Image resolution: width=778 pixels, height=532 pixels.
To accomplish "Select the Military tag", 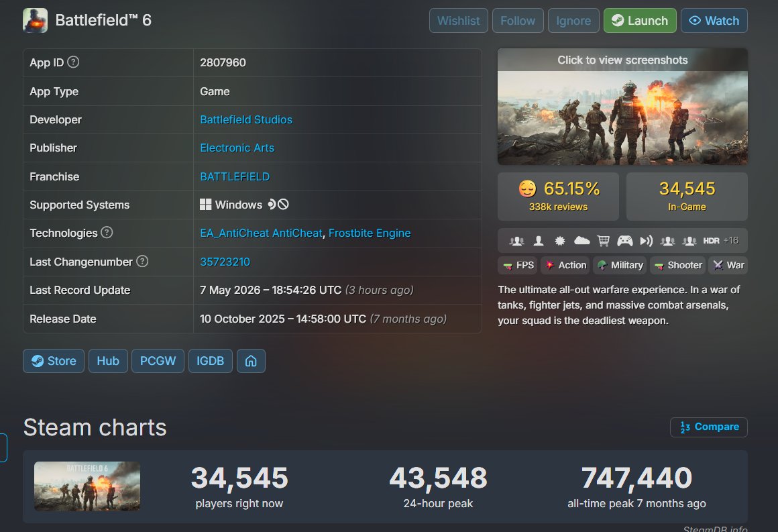I will tap(620, 265).
